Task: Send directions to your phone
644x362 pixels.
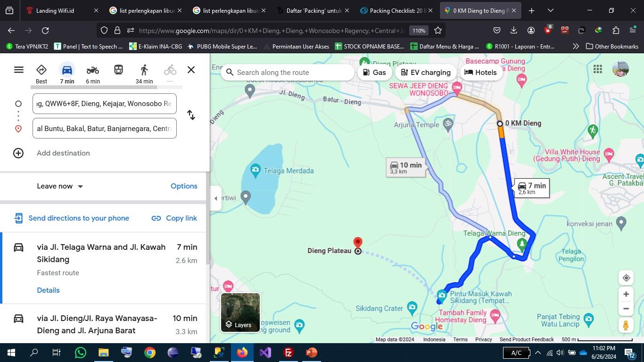Action: click(x=72, y=218)
